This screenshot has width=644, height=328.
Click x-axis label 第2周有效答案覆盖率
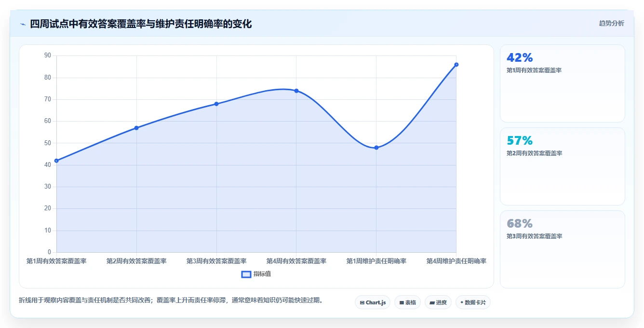pos(136,261)
